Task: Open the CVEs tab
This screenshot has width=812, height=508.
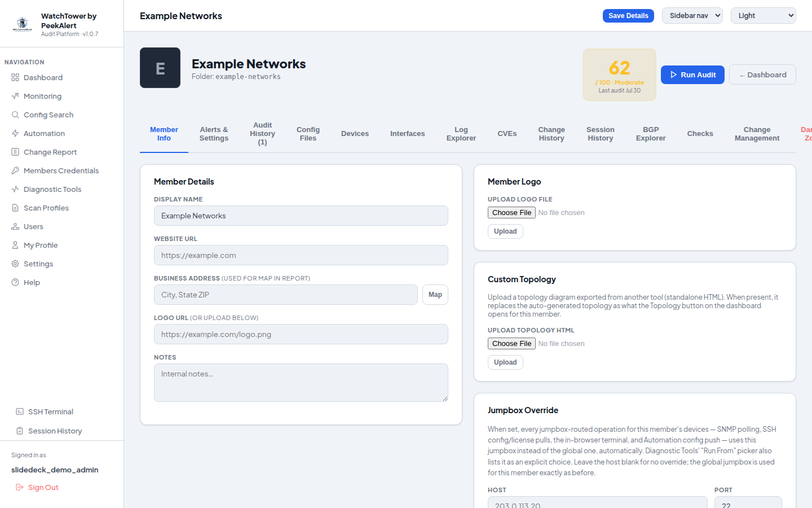Action: coord(507,134)
